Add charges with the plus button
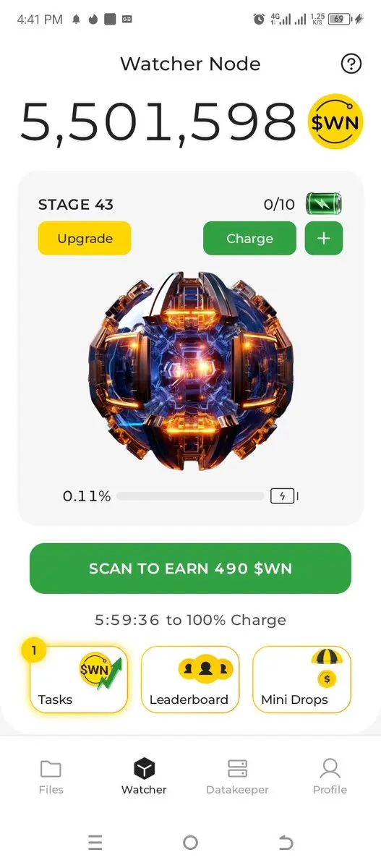Image resolution: width=381 pixels, height=868 pixels. (x=324, y=239)
